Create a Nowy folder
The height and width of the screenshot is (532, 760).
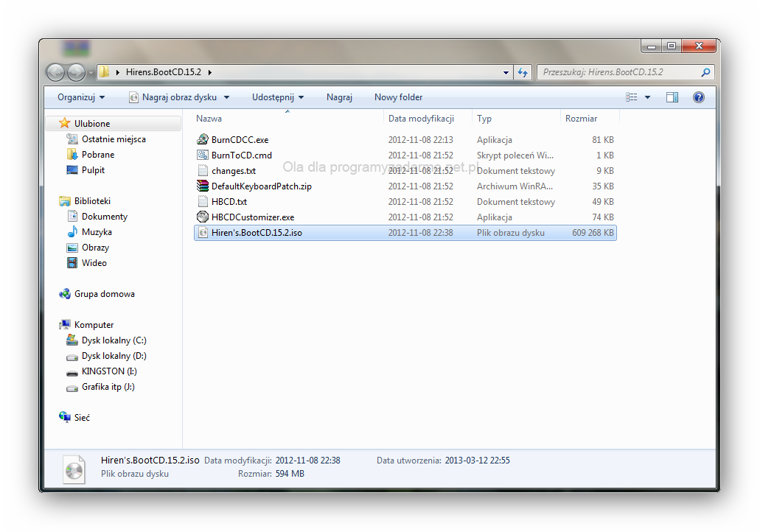click(x=398, y=97)
